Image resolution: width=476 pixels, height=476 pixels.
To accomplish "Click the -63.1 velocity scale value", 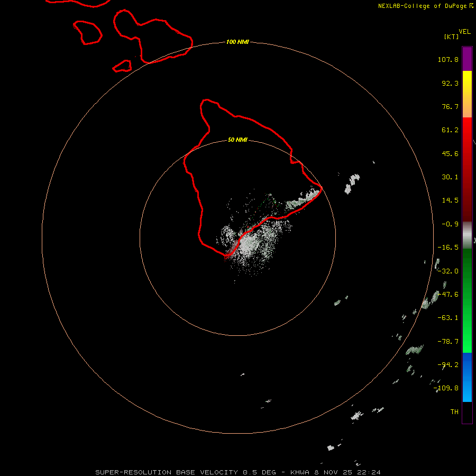I will coord(448,318).
